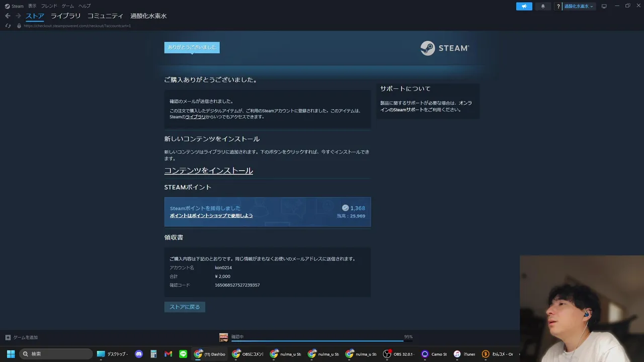Expand the 過酸化水素水 account dropdown
The width and height of the screenshot is (644, 362).
pyautogui.click(x=579, y=6)
